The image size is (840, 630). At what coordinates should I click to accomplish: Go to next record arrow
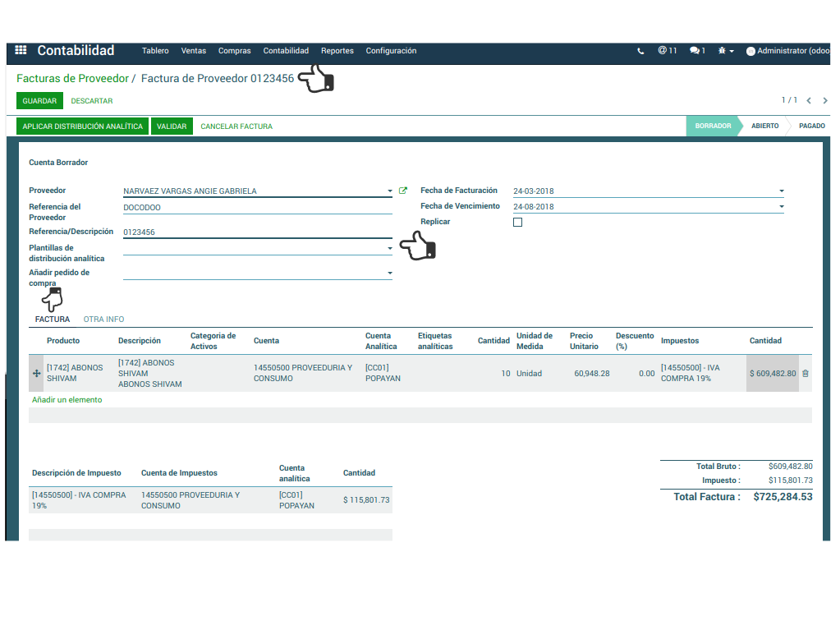(825, 100)
